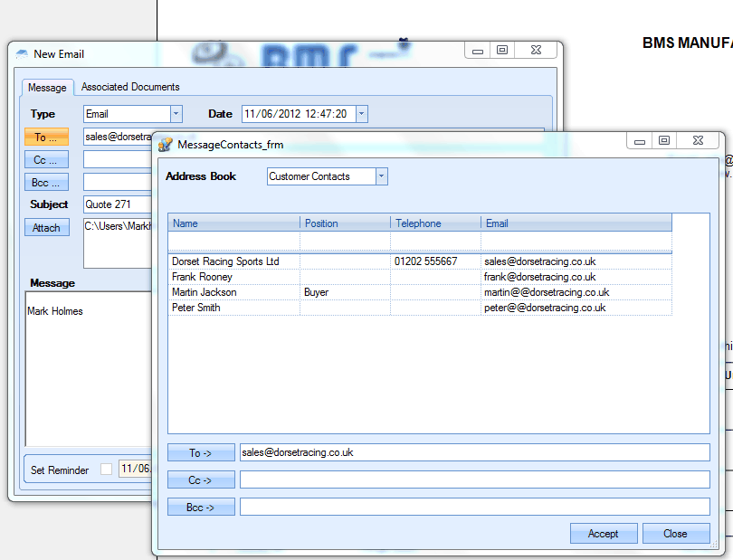The width and height of the screenshot is (733, 560).
Task: Toggle the Set Reminder checkbox
Action: 107,470
